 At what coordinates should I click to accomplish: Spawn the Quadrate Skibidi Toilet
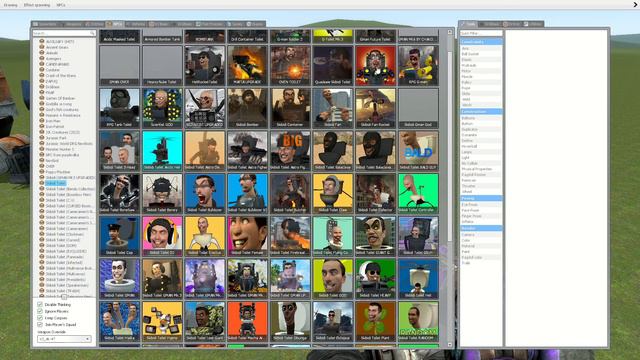click(x=333, y=65)
